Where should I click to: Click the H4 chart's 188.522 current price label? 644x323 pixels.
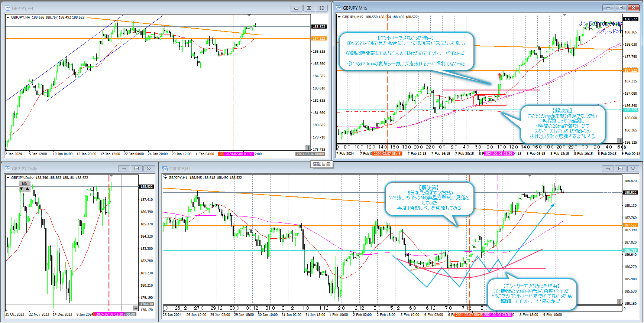319,27
